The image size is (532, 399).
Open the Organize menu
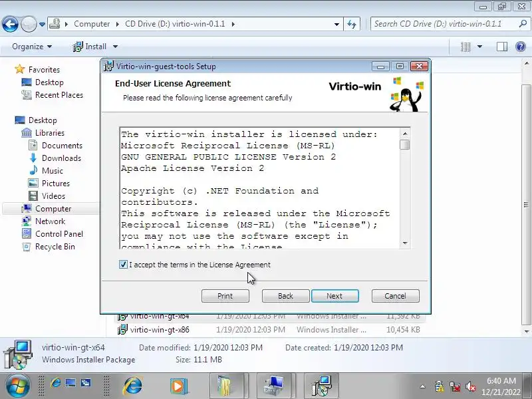pyautogui.click(x=32, y=47)
